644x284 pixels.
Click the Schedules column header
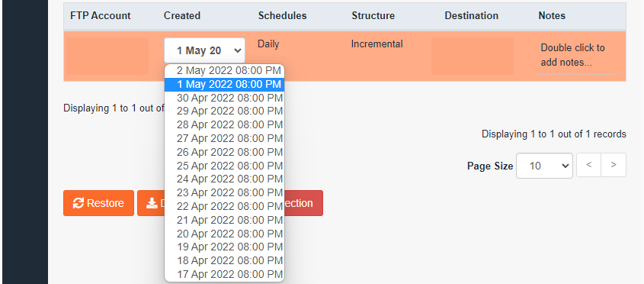pos(282,15)
